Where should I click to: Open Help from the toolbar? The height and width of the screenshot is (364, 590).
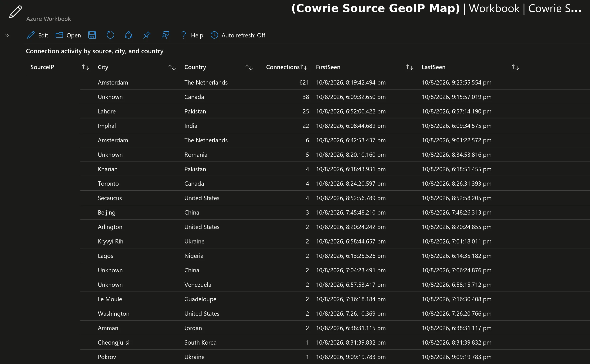[x=192, y=35]
